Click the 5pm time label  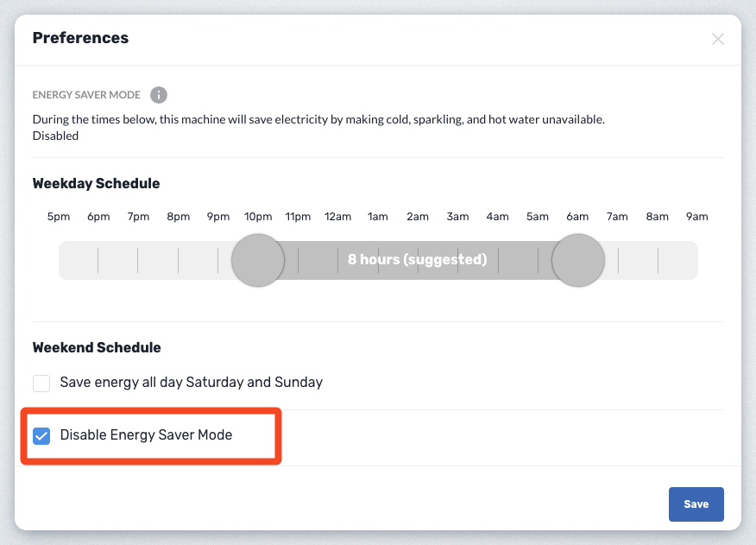coord(59,217)
